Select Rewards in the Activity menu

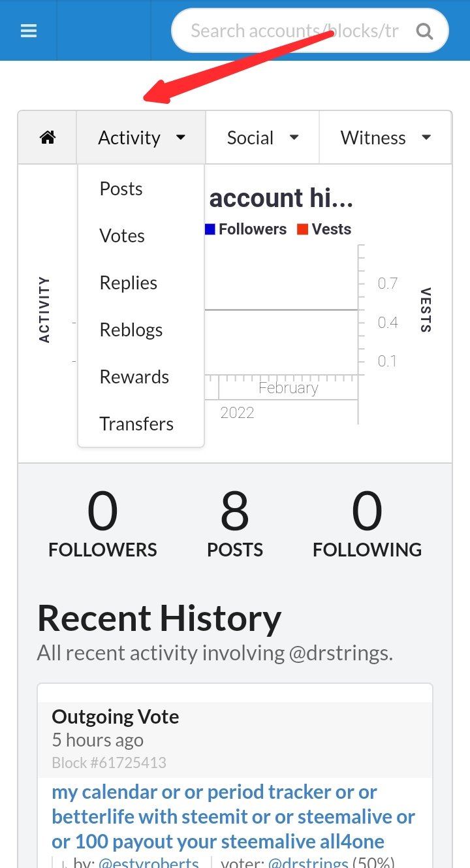tap(134, 377)
